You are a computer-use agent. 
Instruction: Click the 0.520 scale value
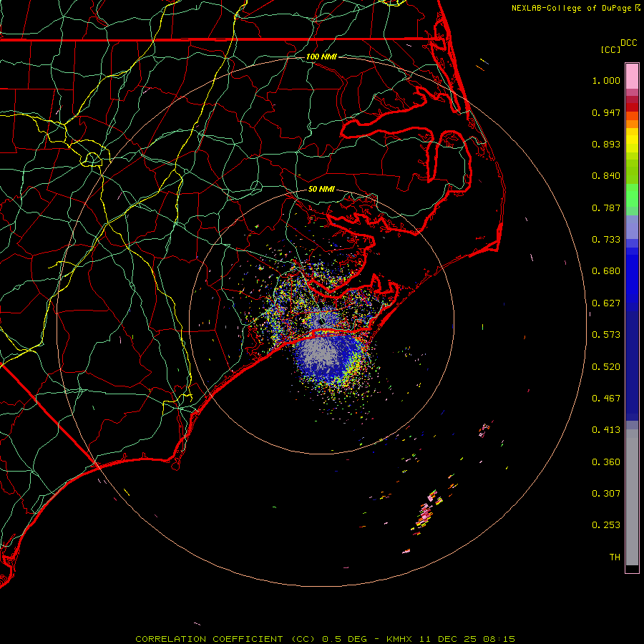click(x=606, y=367)
